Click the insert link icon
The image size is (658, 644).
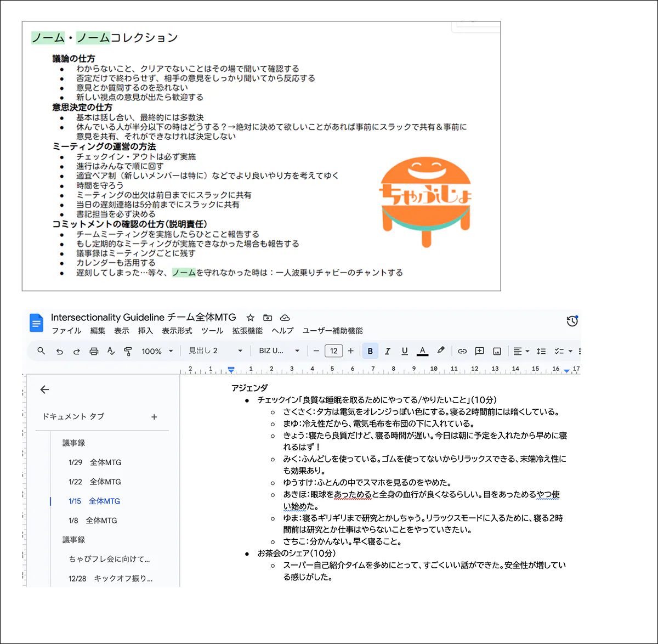(x=462, y=351)
